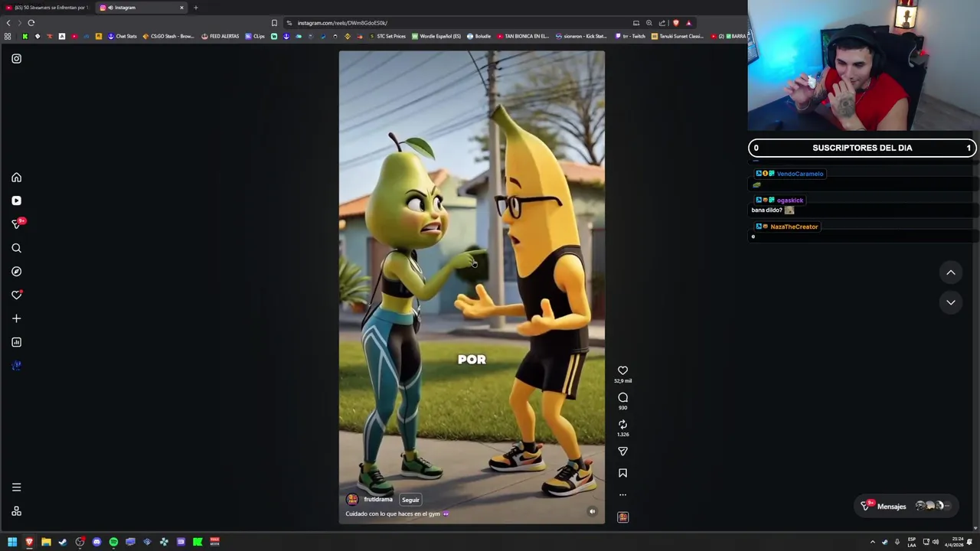Open Spotify from the taskbar

[113, 542]
